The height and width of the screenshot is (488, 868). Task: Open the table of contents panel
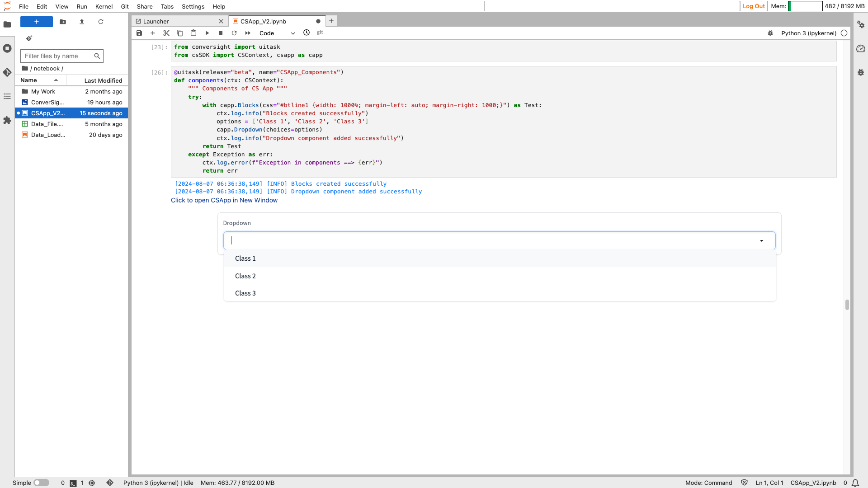7,96
